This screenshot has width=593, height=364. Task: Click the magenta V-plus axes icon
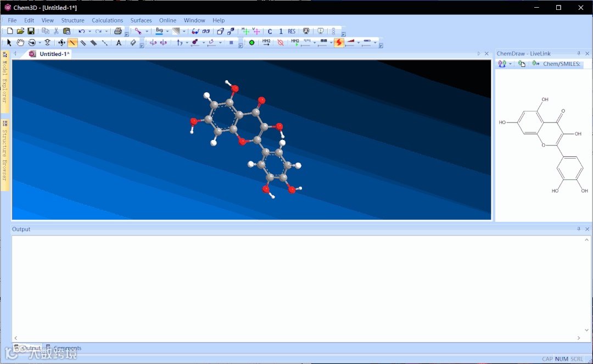point(256,31)
